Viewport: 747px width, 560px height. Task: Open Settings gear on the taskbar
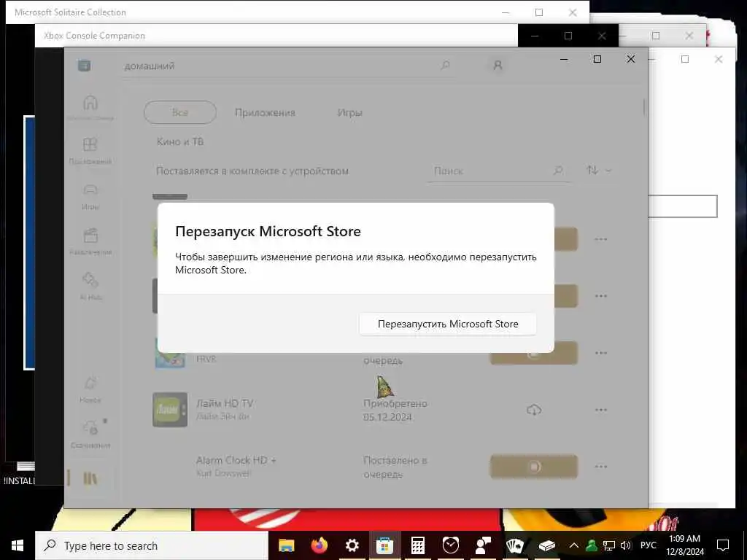coord(352,545)
